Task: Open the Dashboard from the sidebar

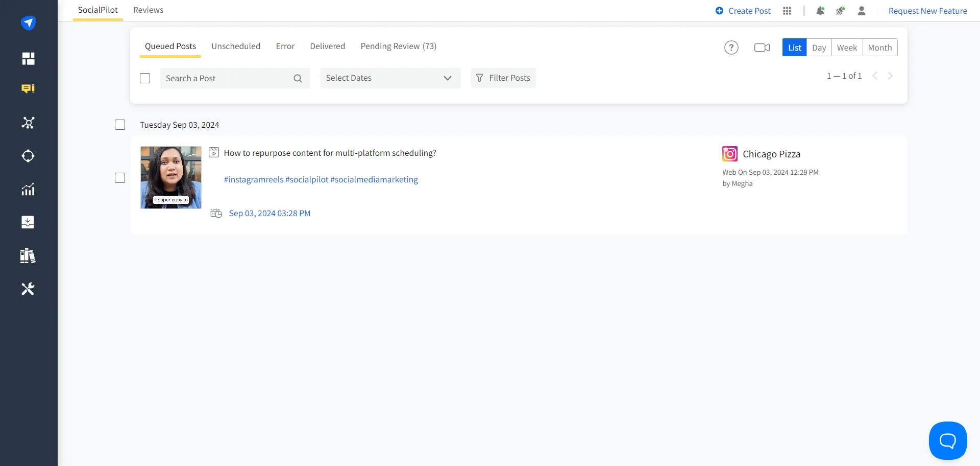Action: [x=28, y=58]
